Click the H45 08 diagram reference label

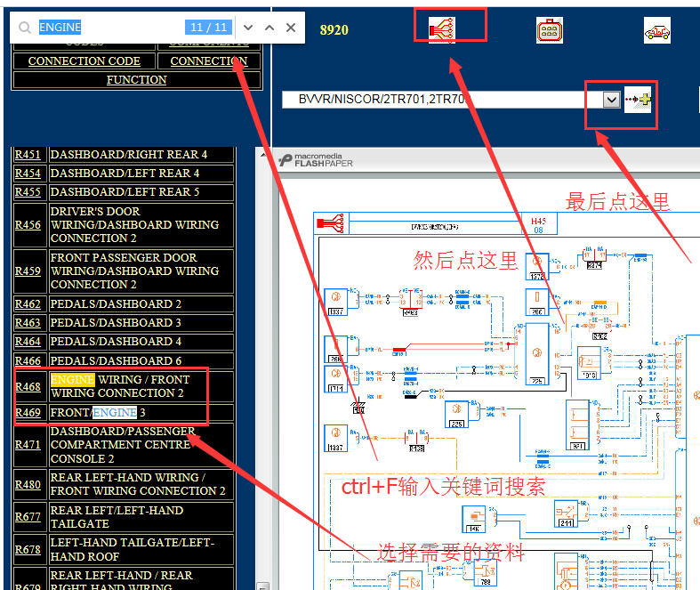click(x=538, y=225)
